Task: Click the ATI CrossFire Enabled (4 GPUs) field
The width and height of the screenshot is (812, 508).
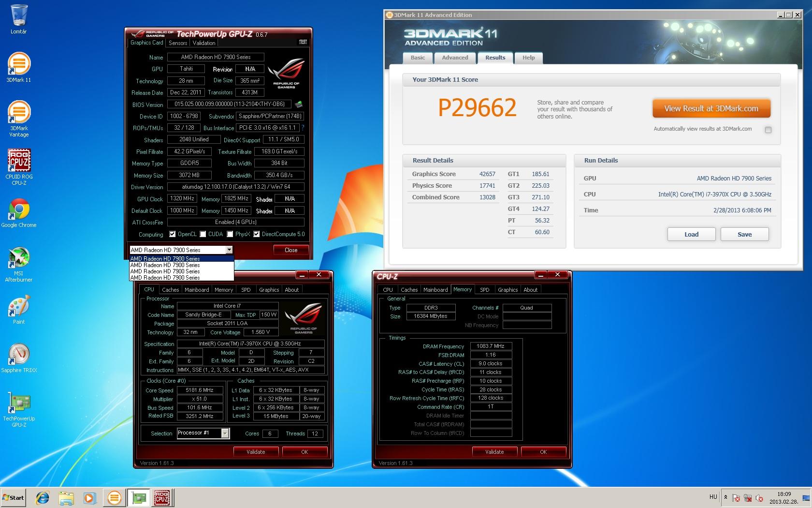Action: tap(236, 222)
